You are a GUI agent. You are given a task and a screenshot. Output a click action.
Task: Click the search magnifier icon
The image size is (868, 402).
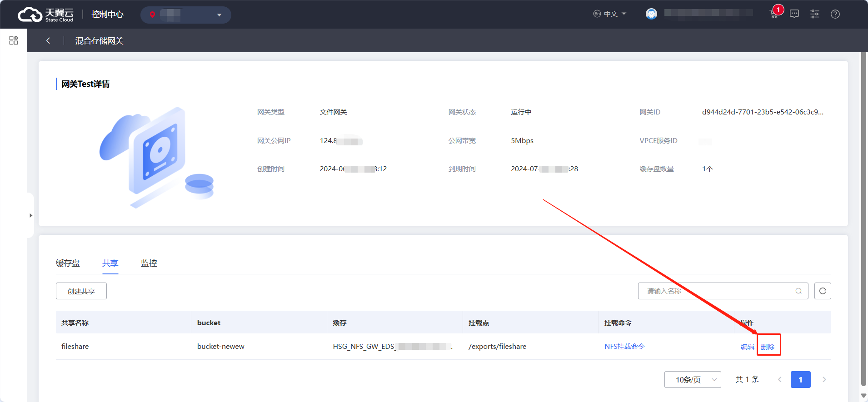coord(798,291)
